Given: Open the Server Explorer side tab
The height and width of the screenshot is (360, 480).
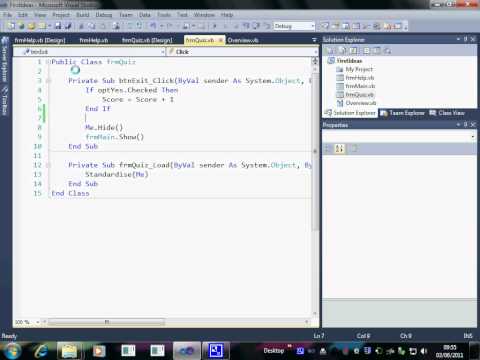Looking at the screenshot, I should point(5,60).
